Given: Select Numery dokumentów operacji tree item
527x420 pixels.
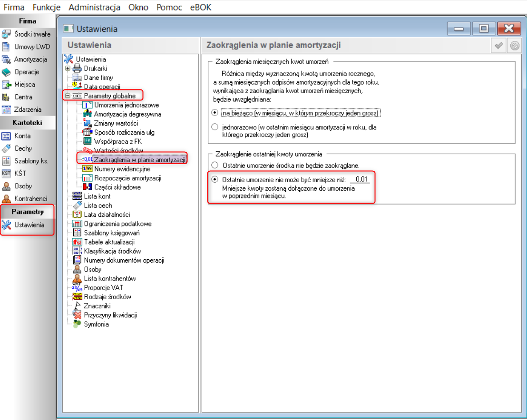Looking at the screenshot, I should [x=124, y=260].
